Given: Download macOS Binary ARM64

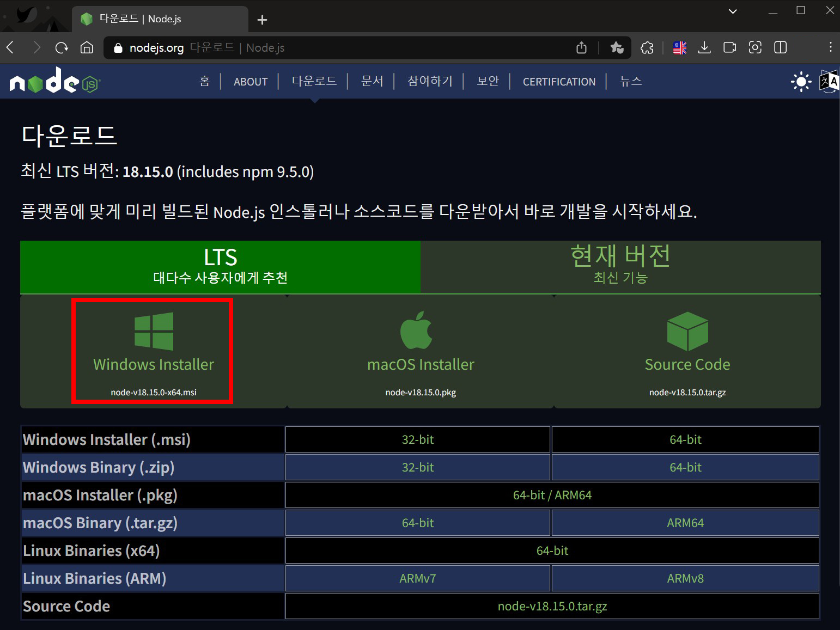Looking at the screenshot, I should (x=685, y=523).
